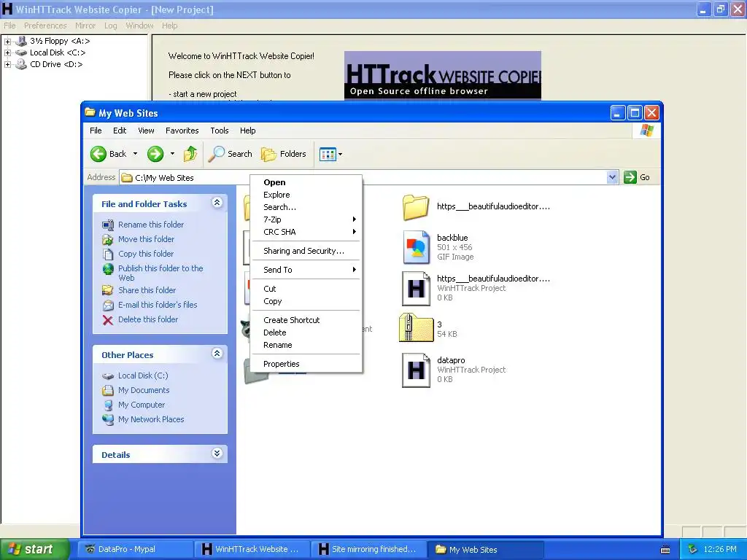Click the Share this folder link
This screenshot has width=747, height=560.
point(147,290)
